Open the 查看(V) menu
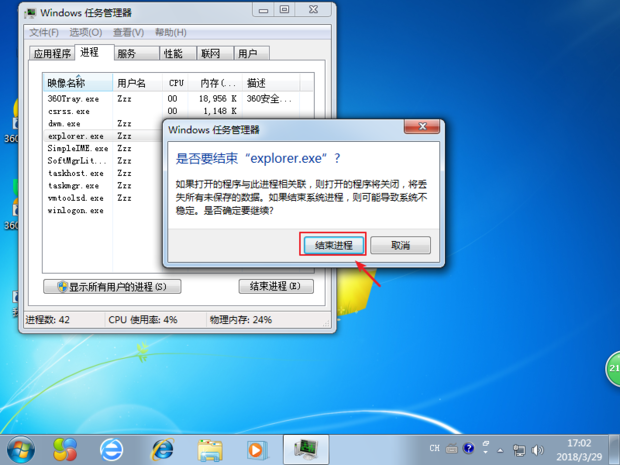This screenshot has width=620, height=465. [x=129, y=32]
